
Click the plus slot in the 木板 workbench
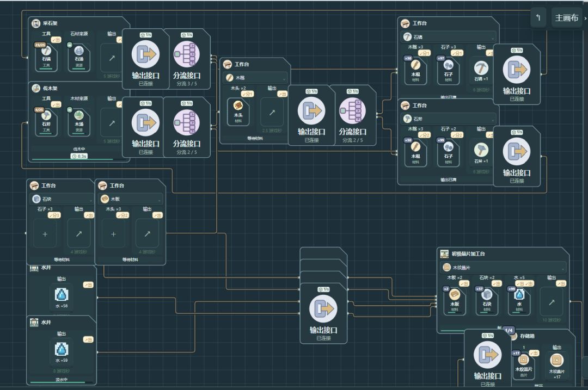pyautogui.click(x=113, y=234)
